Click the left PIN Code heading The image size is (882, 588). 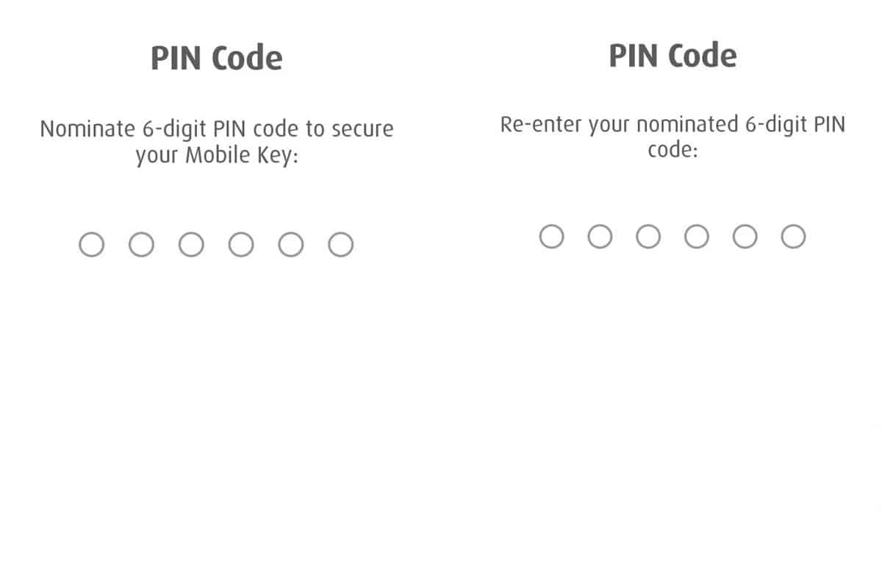(x=216, y=59)
